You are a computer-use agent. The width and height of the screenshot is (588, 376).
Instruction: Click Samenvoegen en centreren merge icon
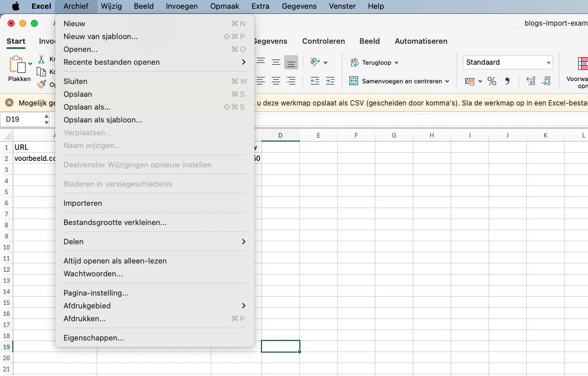353,81
